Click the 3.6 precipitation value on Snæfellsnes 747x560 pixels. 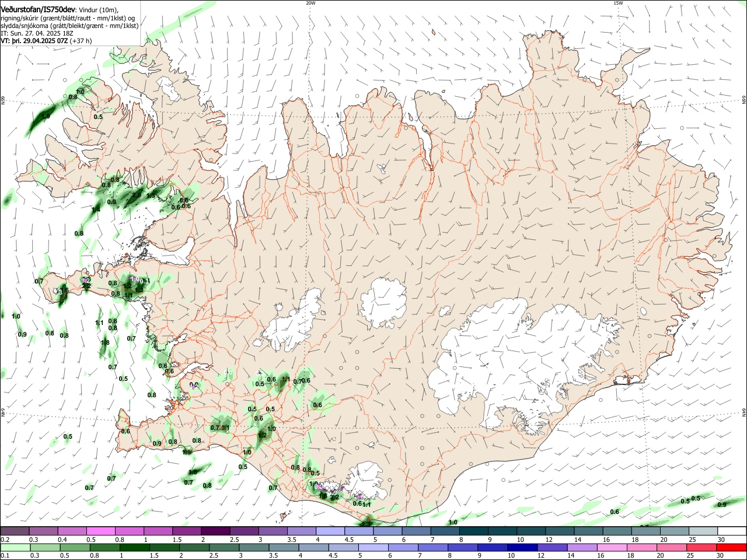point(64,290)
